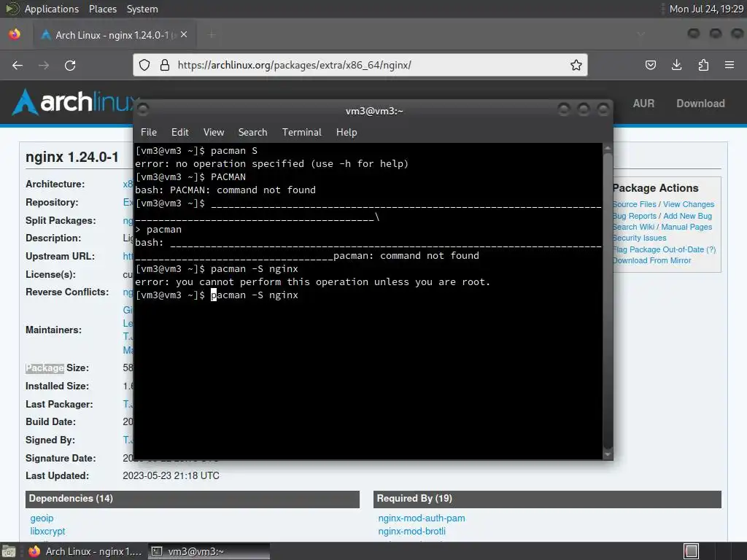Click the nginx 1.24.0-1 page heading
This screenshot has height=560, width=747.
click(72, 157)
